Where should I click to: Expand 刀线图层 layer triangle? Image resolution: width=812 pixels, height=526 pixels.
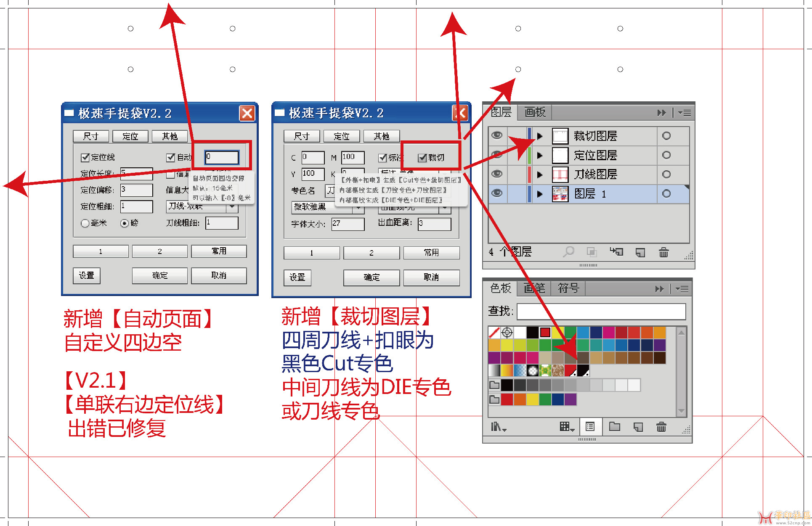coord(540,174)
